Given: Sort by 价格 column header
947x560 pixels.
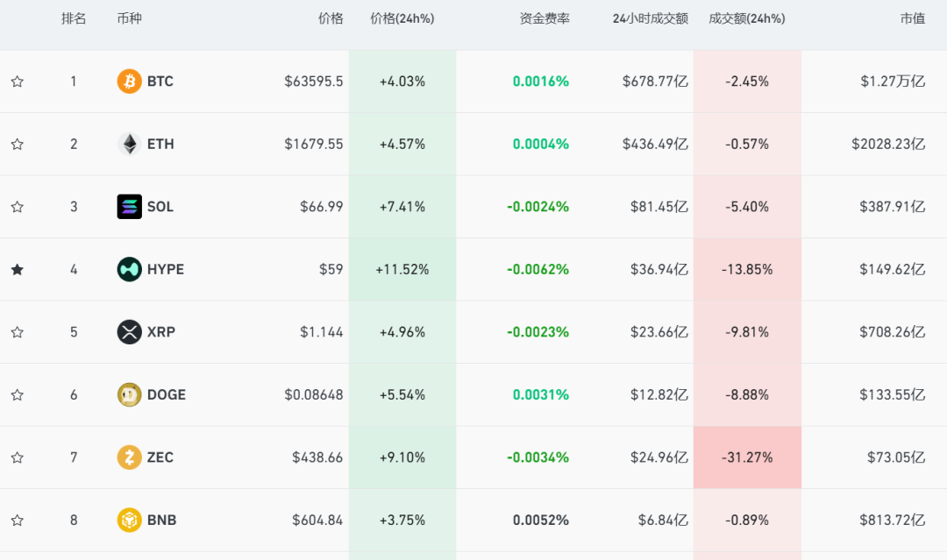Looking at the screenshot, I should tap(331, 18).
